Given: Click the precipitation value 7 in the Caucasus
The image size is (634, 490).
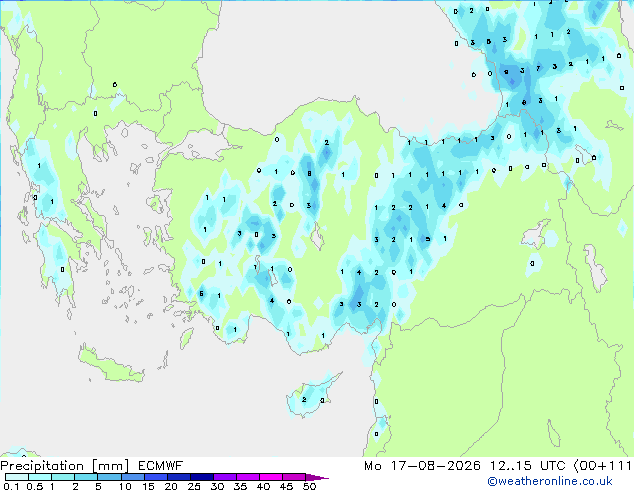Looking at the screenshot, I should tap(538, 68).
